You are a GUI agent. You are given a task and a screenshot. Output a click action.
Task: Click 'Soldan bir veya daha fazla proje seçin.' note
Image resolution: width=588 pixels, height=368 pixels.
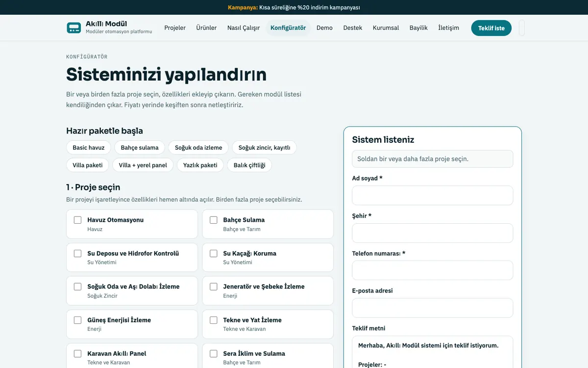(433, 159)
